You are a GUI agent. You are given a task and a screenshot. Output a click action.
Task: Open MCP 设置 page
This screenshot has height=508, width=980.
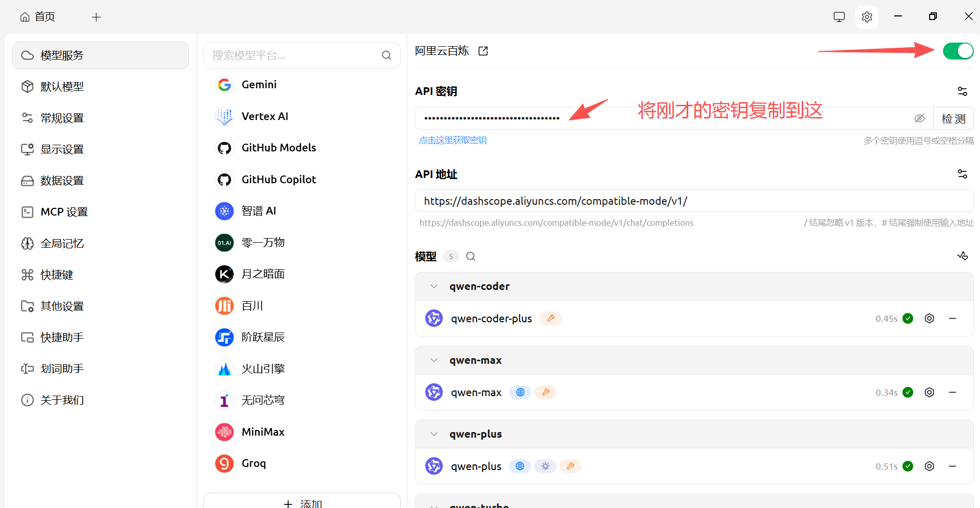click(101, 212)
